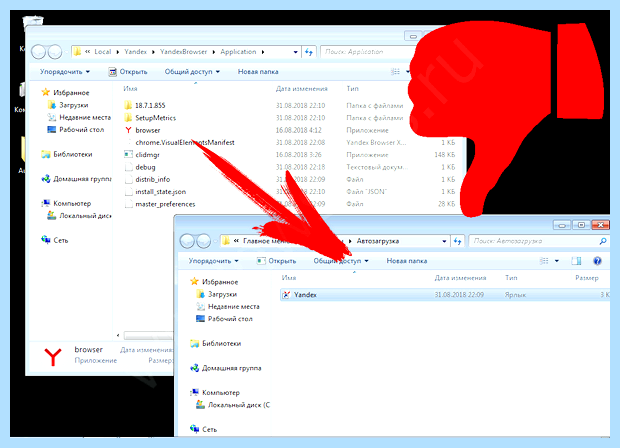Toggle preview pane in Автозагрузка window
The width and height of the screenshot is (620, 448).
[x=577, y=261]
